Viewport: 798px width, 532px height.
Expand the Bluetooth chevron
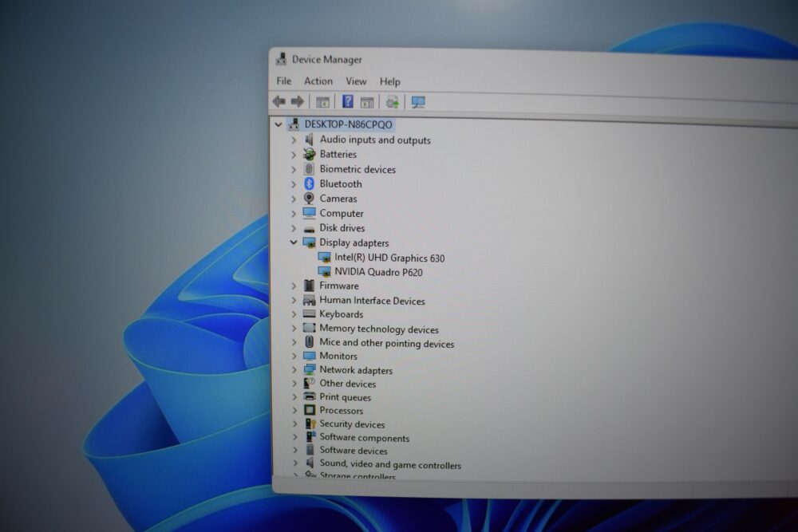(294, 183)
